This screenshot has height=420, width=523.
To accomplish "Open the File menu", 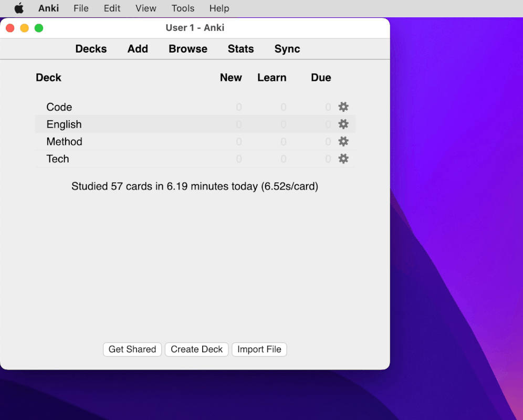I will tap(81, 8).
